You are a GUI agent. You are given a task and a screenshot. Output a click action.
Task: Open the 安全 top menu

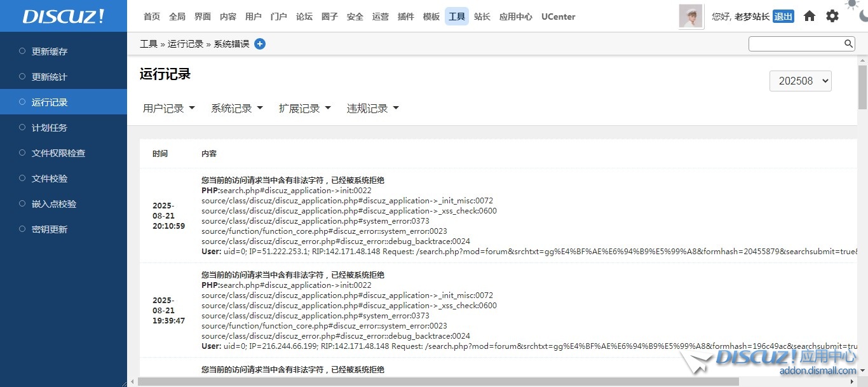[355, 17]
